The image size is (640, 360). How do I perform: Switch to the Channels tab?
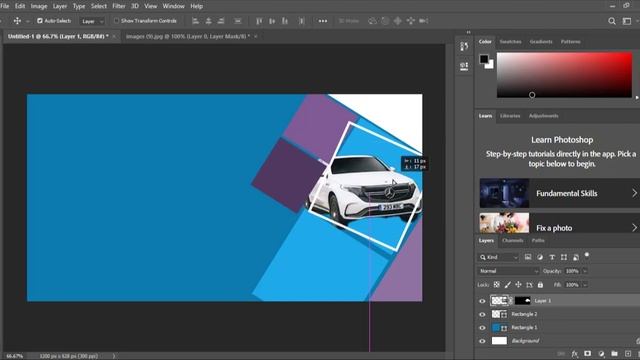tap(513, 240)
